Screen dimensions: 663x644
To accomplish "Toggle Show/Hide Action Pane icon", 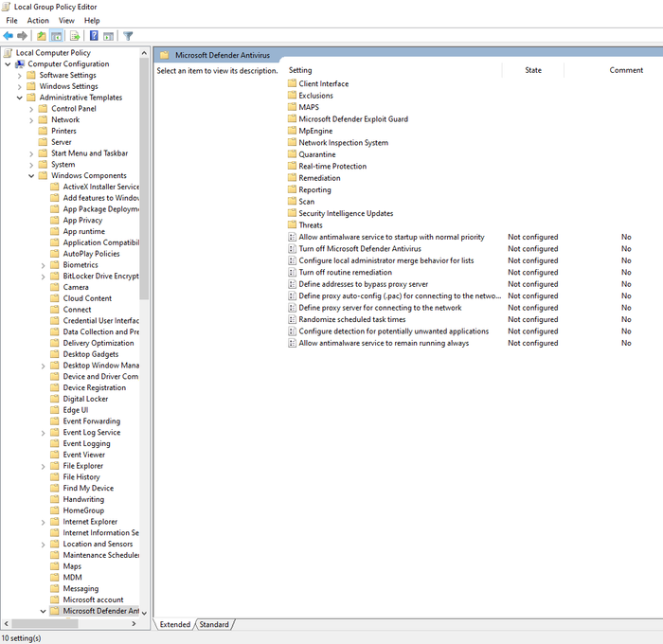I will click(x=109, y=36).
